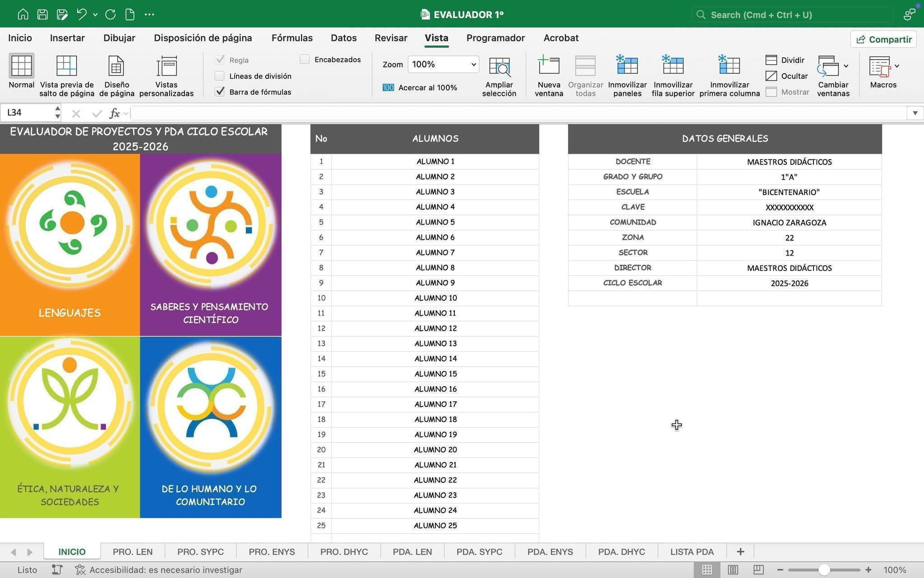The width and height of the screenshot is (924, 578).
Task: Open the more options ellipsis in title bar
Action: pyautogui.click(x=149, y=14)
